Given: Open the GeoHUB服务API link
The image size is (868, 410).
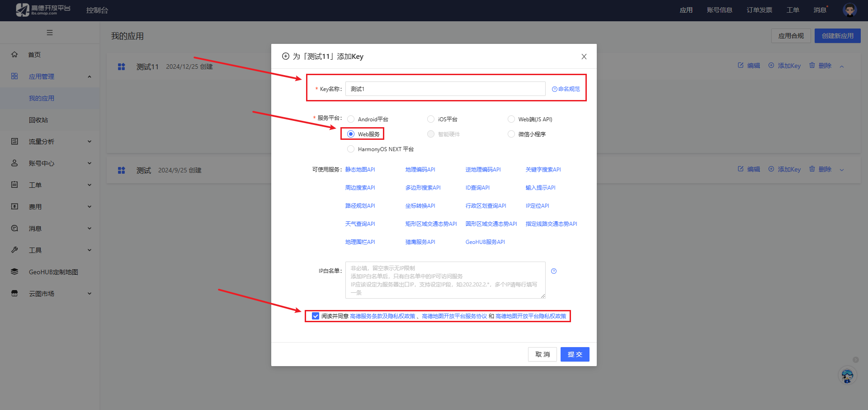Looking at the screenshot, I should [x=485, y=242].
